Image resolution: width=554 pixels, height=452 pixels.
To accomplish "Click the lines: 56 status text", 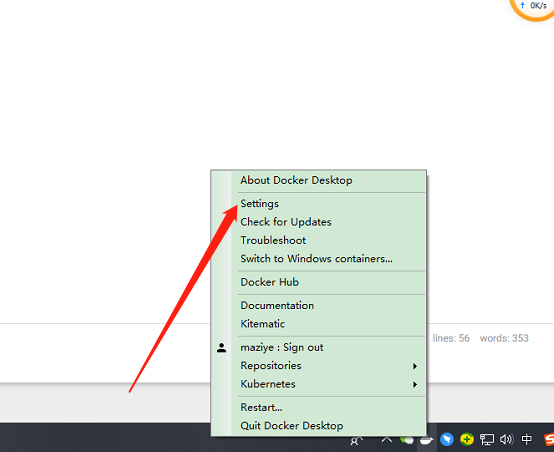I will pyautogui.click(x=451, y=338).
